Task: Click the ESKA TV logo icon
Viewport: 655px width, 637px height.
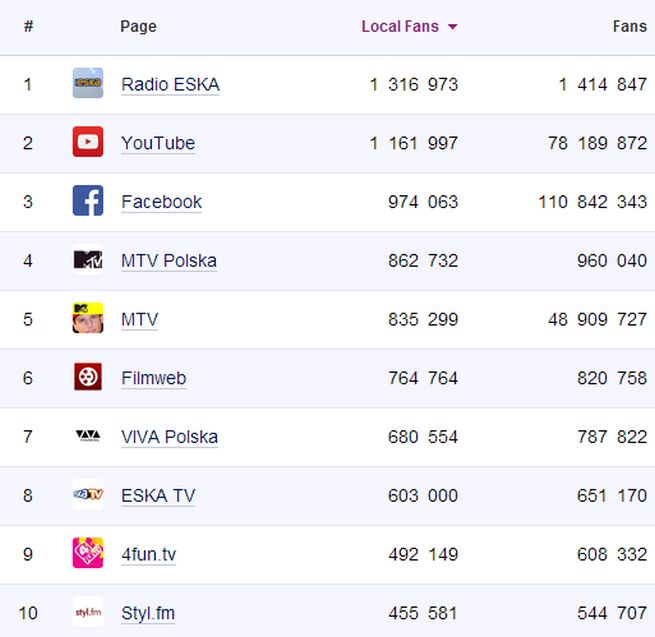Action: (88, 495)
